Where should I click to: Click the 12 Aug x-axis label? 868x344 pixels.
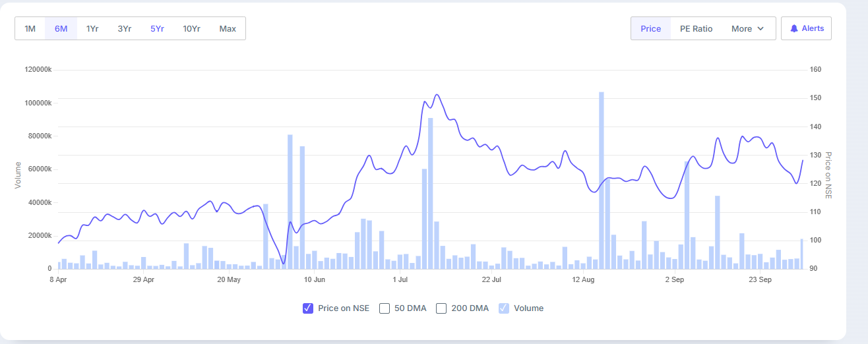pyautogui.click(x=584, y=279)
